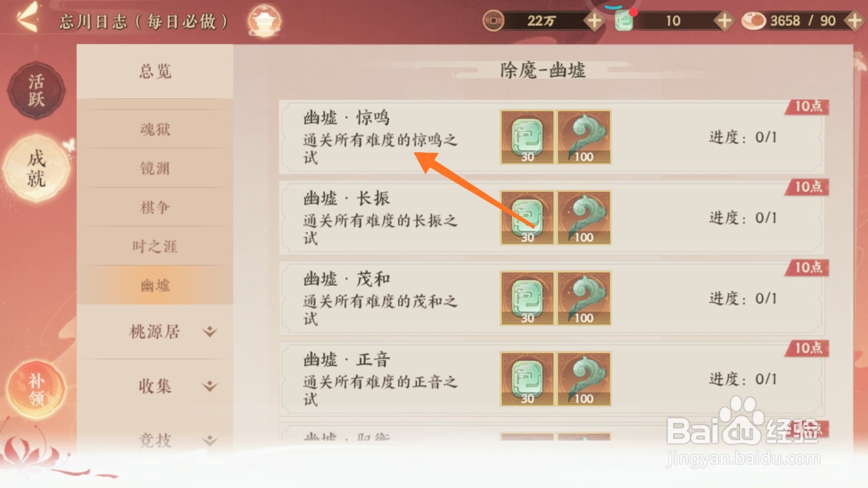Tap ruyi reward icon in 正音 row

[x=584, y=379]
